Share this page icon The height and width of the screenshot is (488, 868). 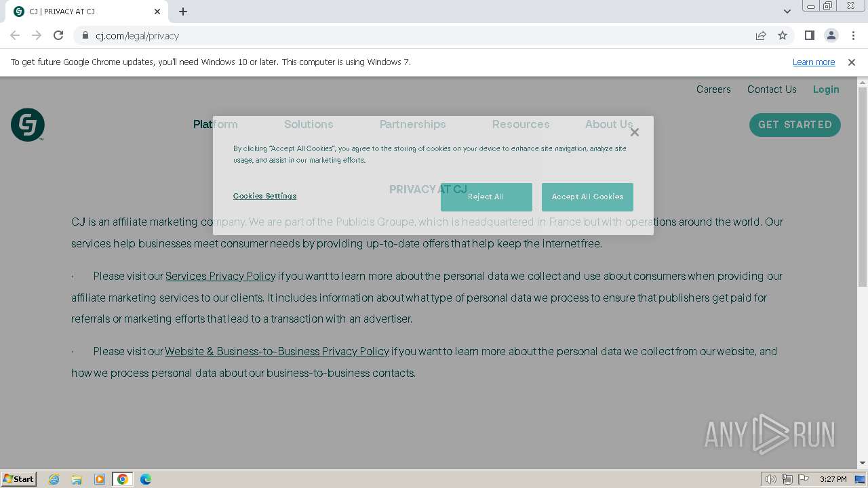coord(761,35)
